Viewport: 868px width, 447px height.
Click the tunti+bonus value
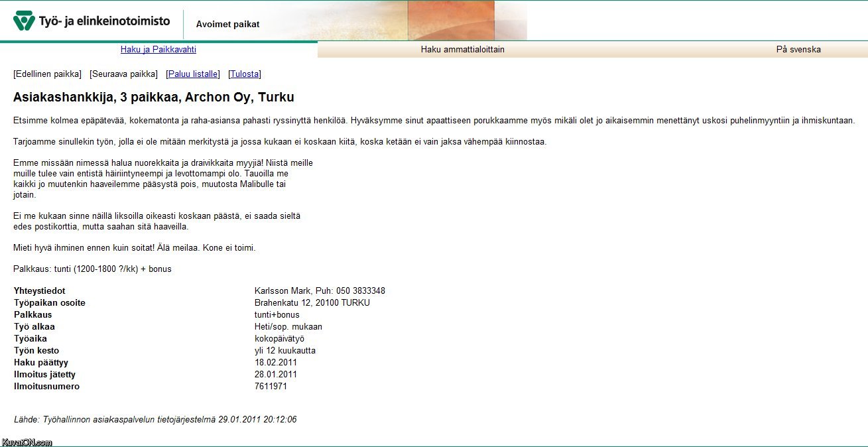coord(277,315)
